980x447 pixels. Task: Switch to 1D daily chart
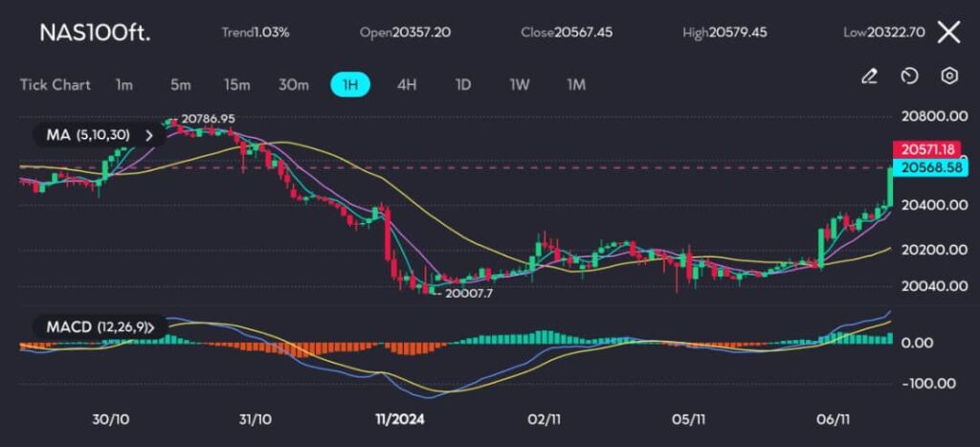coord(463,84)
